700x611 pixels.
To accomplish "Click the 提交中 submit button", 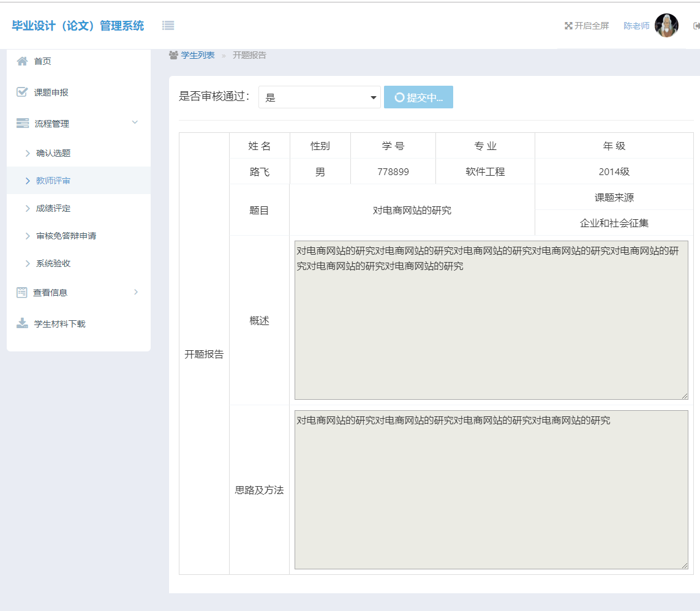I will pyautogui.click(x=418, y=97).
